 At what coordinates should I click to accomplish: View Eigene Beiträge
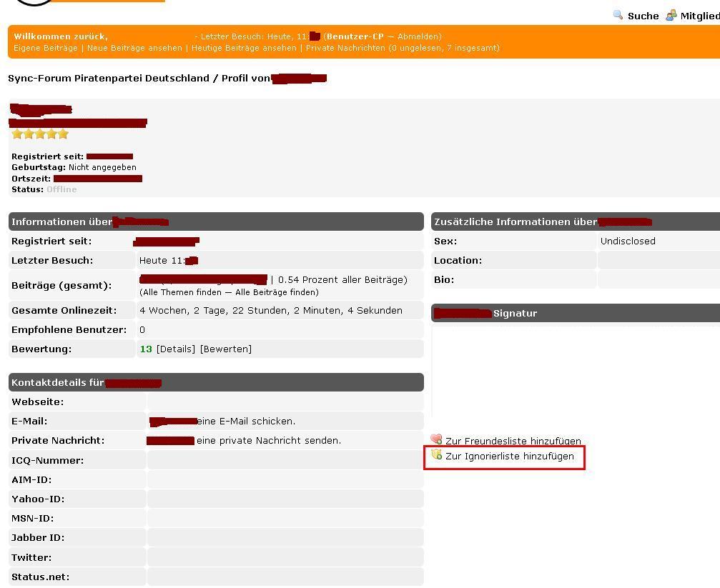click(45, 48)
